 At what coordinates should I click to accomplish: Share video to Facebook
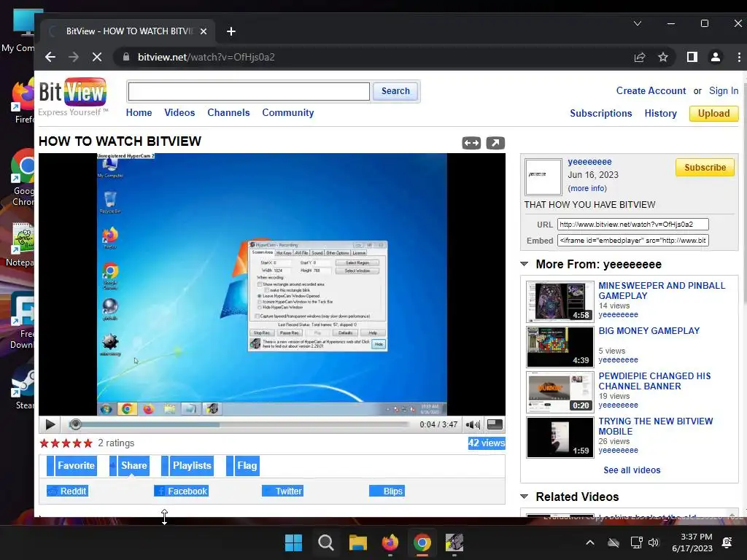tap(181, 491)
